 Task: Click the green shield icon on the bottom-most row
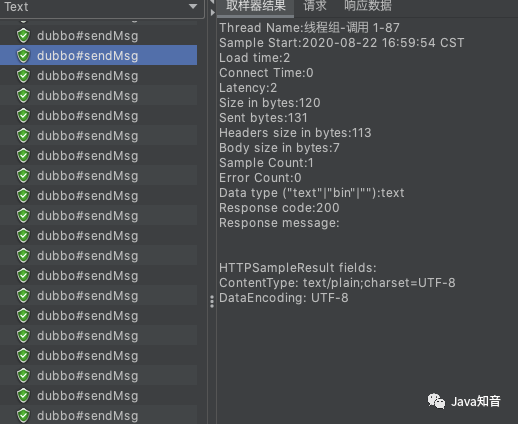[23, 416]
